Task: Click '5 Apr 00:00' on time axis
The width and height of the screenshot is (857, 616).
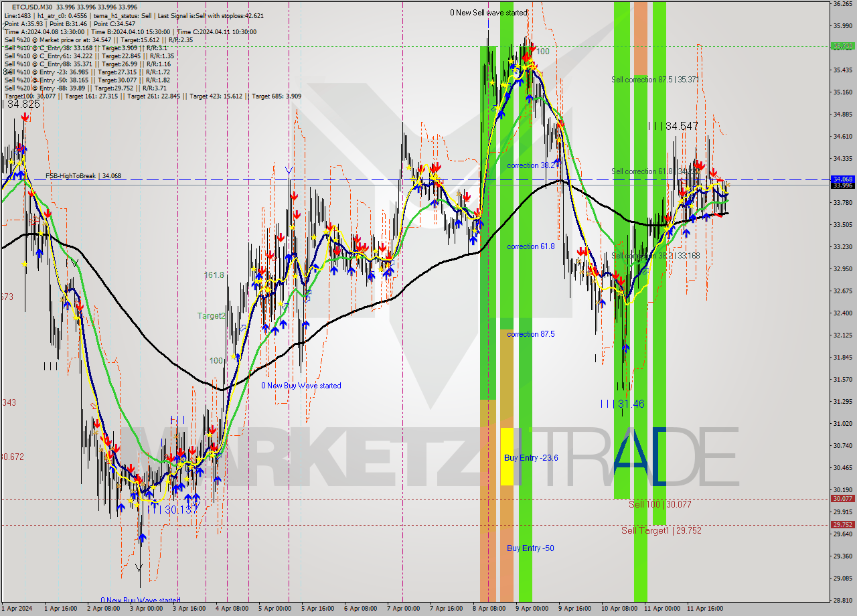Action: point(275,609)
